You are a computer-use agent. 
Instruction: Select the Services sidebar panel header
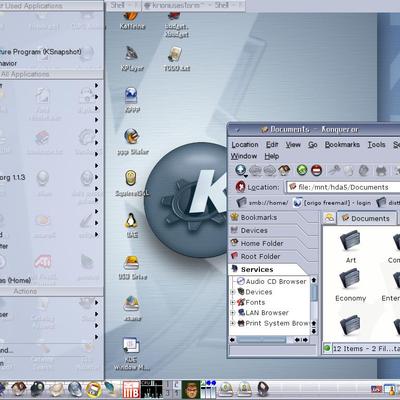point(267,269)
